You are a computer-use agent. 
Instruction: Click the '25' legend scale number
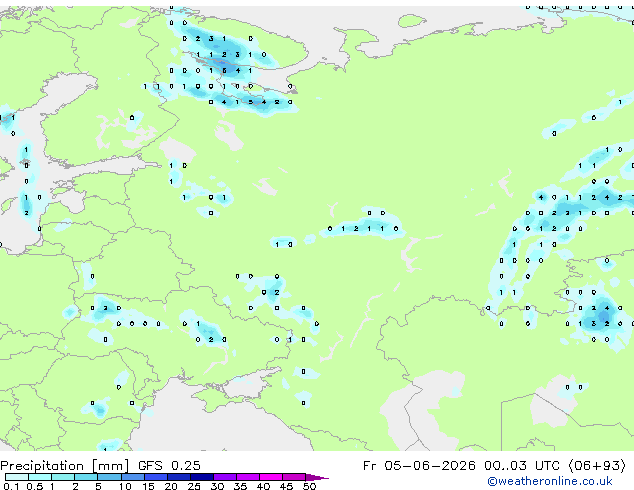[194, 486]
